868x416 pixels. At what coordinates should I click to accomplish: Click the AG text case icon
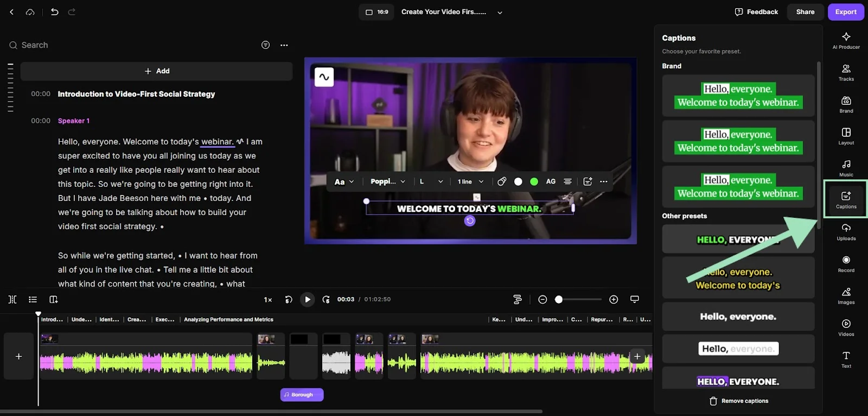551,181
